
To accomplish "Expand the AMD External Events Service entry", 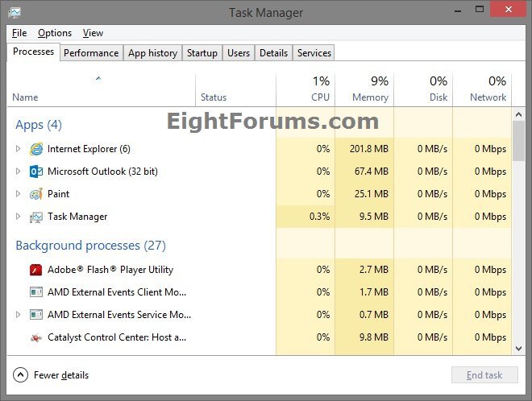I will pos(19,315).
